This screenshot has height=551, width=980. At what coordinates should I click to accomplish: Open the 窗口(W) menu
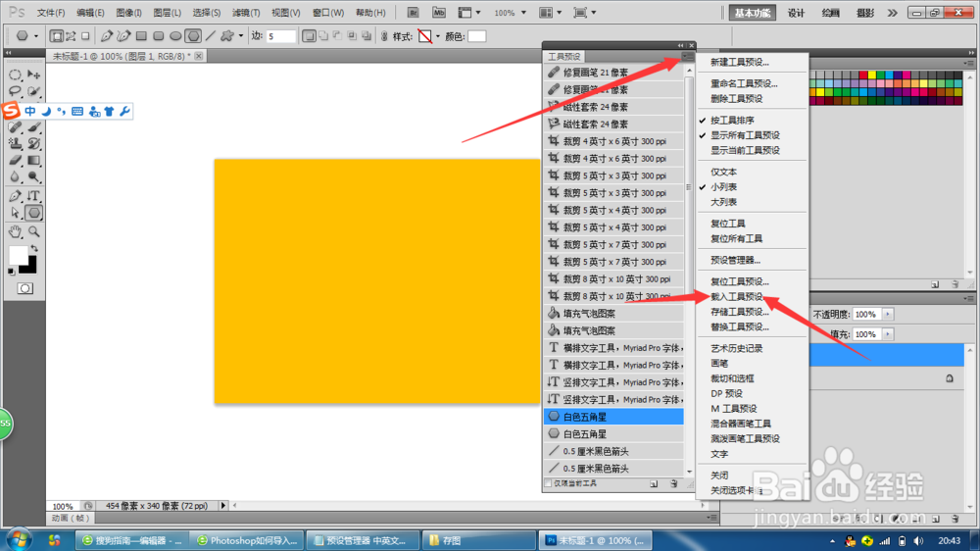point(328,13)
